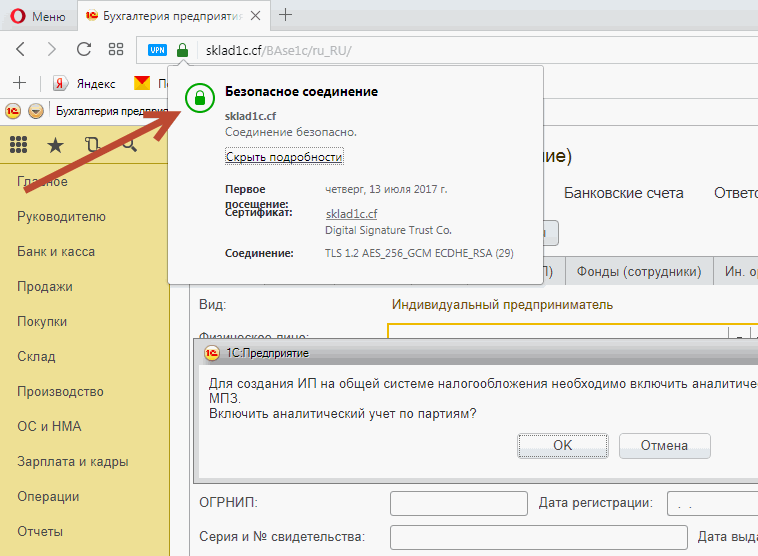
Task: Reload the current page
Action: click(x=84, y=49)
